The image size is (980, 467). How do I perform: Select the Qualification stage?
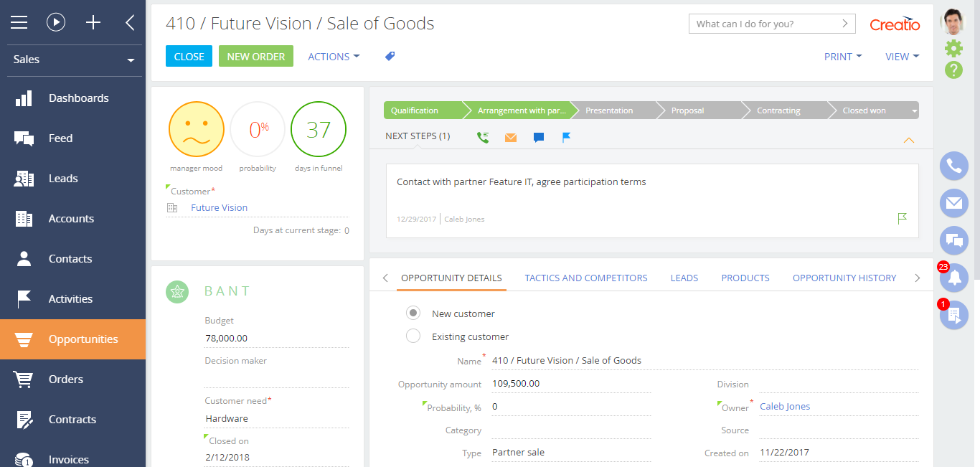point(423,110)
